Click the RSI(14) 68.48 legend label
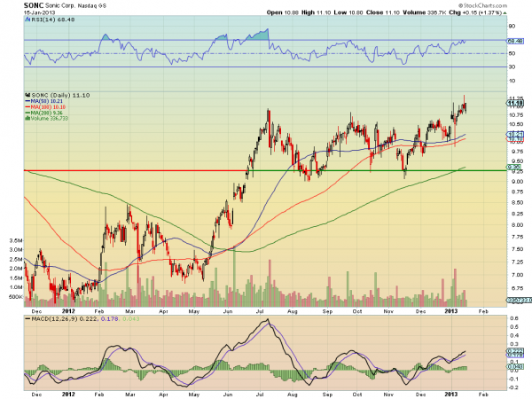The image size is (532, 399). point(53,20)
